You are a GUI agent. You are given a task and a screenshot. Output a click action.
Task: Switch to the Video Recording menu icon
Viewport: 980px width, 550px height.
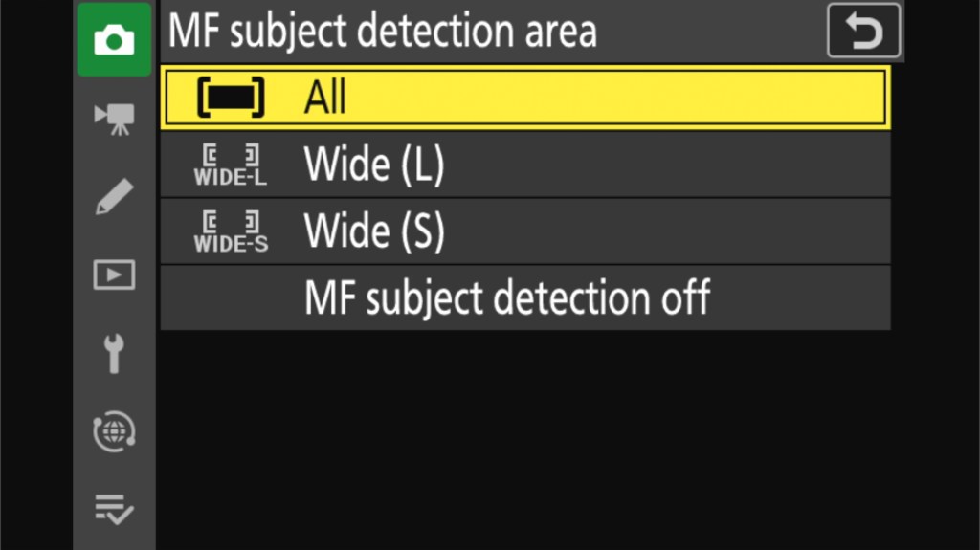(x=114, y=118)
